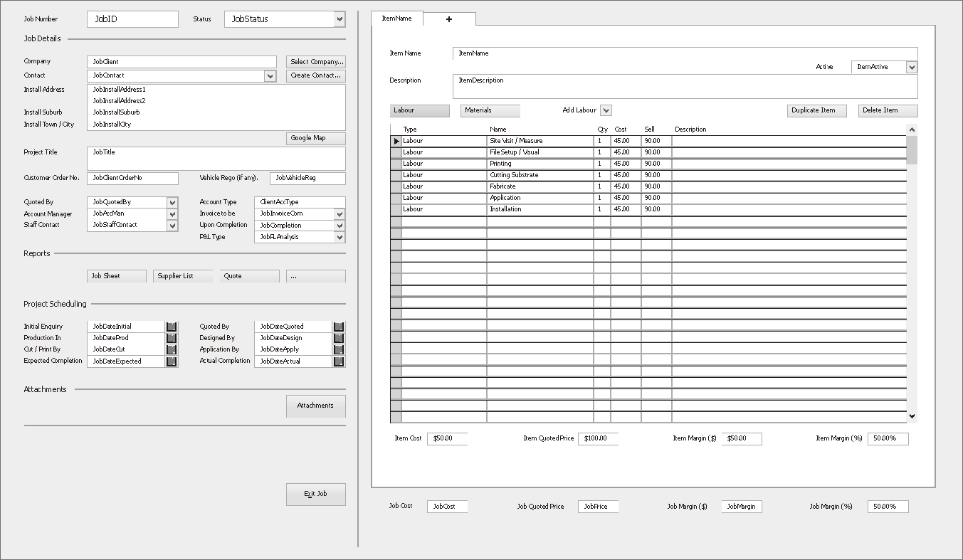Click the Project Title input field
The width and height of the screenshot is (963, 560).
(216, 158)
